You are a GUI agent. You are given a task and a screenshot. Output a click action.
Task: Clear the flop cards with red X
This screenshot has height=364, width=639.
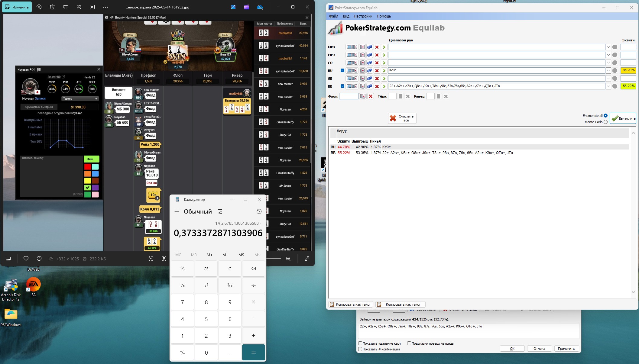pos(371,96)
